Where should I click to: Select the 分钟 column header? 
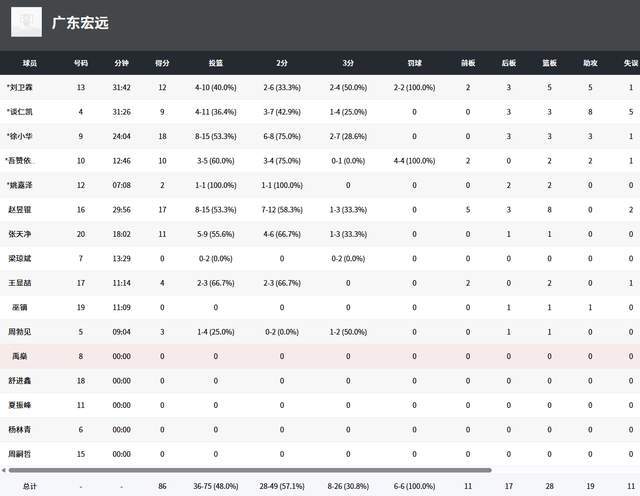[x=121, y=62]
